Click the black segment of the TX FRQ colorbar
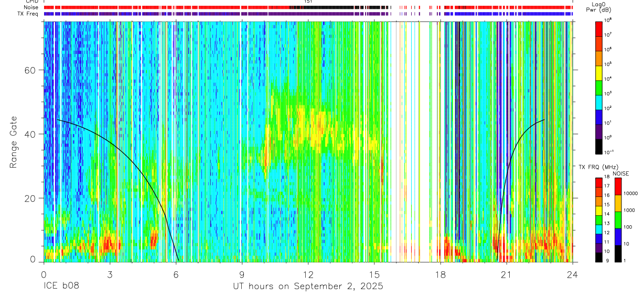Screen dimensions: 644x297 tap(599, 257)
